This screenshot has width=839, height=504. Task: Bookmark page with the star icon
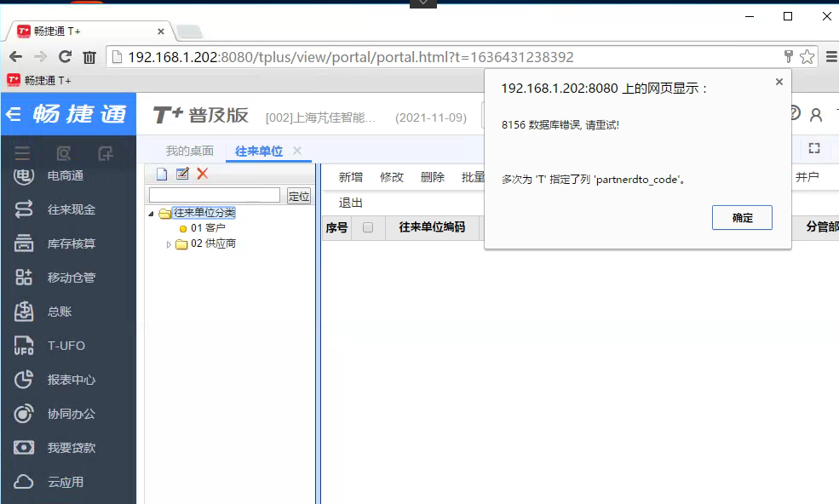[807, 56]
